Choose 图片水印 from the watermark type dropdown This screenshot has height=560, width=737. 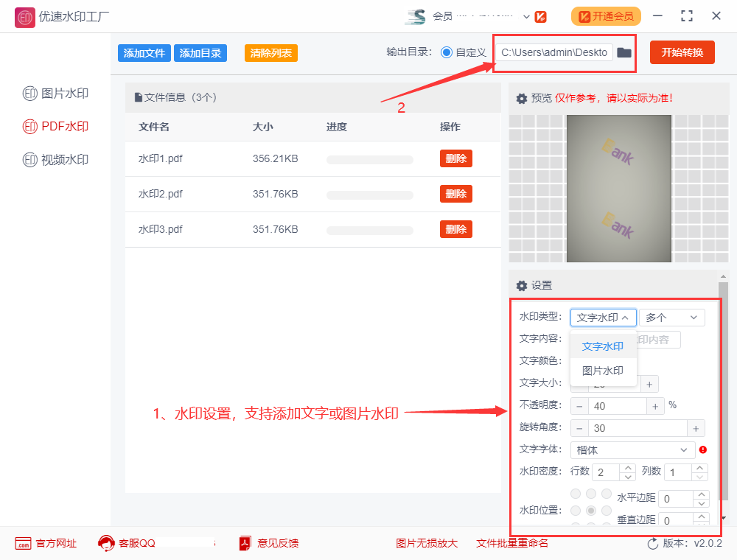601,371
